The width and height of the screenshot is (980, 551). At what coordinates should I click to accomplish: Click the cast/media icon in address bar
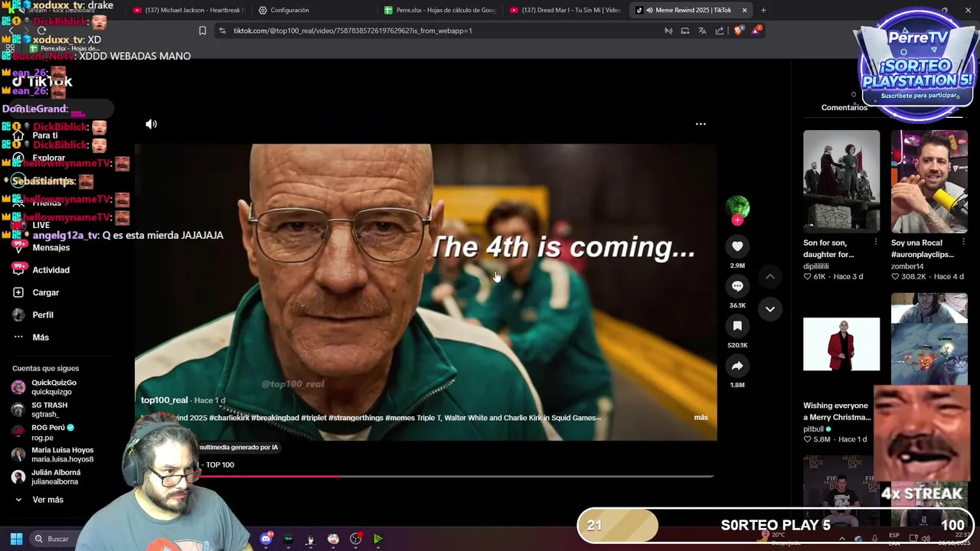coord(684,31)
